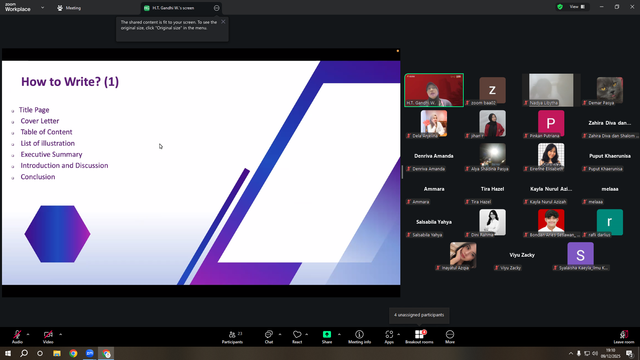Image resolution: width=640 pixels, height=360 pixels.
Task: Select Ammara's participant tile
Action: (434, 189)
